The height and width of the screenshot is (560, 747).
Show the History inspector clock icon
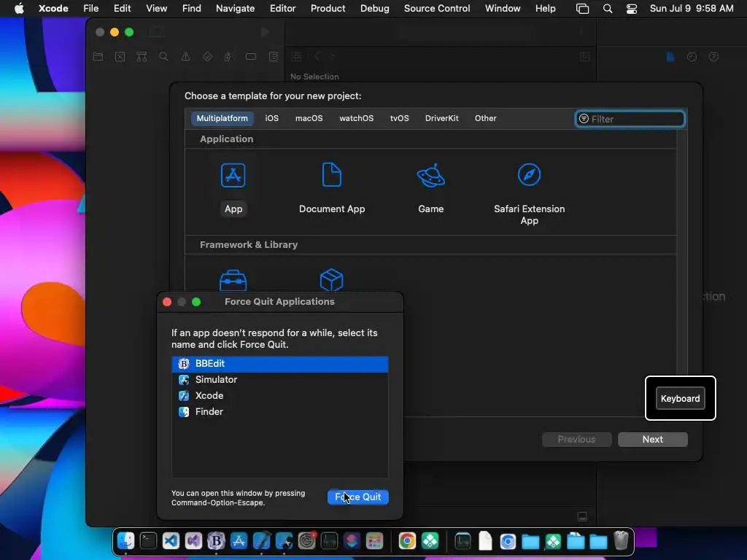tap(692, 57)
